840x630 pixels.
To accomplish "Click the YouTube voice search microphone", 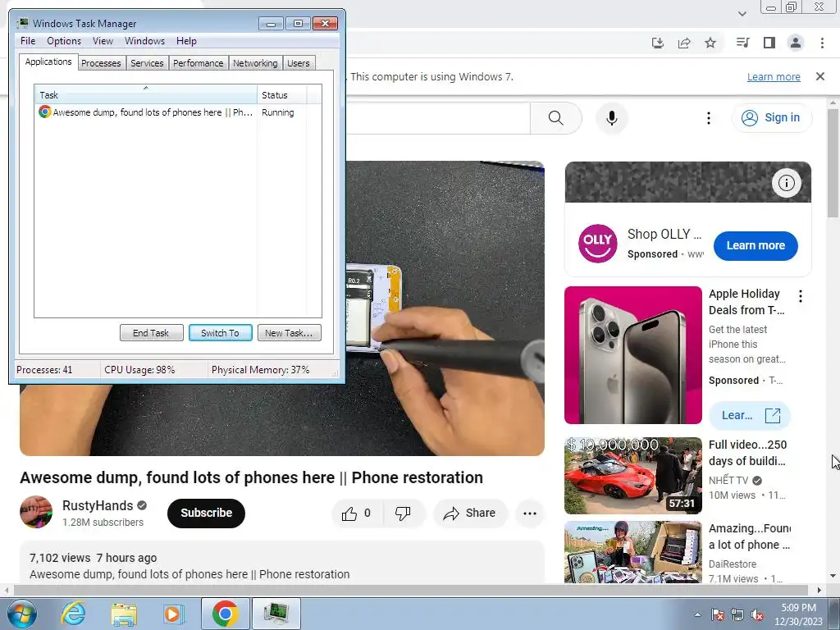I will pos(611,118).
